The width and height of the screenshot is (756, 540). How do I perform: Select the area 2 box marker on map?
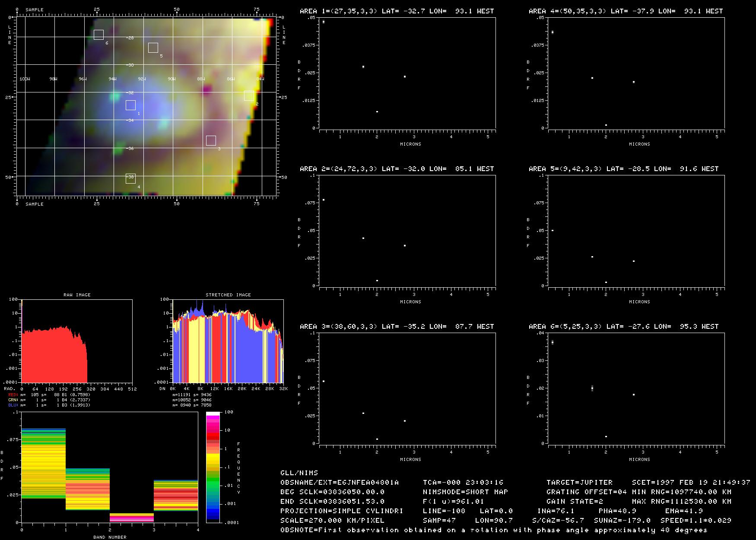pyautogui.click(x=249, y=96)
